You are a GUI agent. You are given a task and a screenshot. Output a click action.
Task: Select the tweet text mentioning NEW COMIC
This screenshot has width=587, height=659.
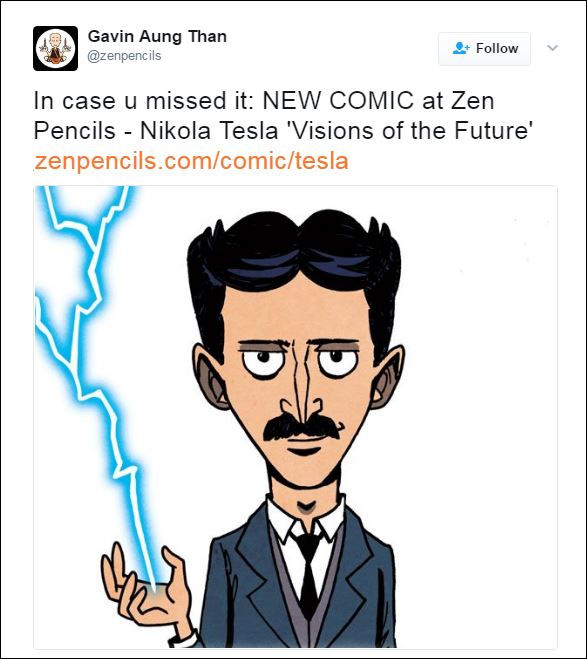(283, 116)
